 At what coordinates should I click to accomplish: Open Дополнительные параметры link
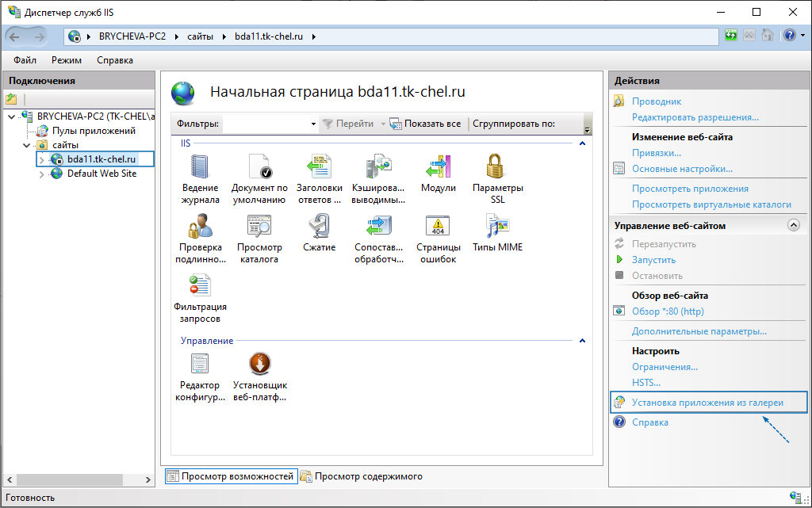[x=699, y=331]
